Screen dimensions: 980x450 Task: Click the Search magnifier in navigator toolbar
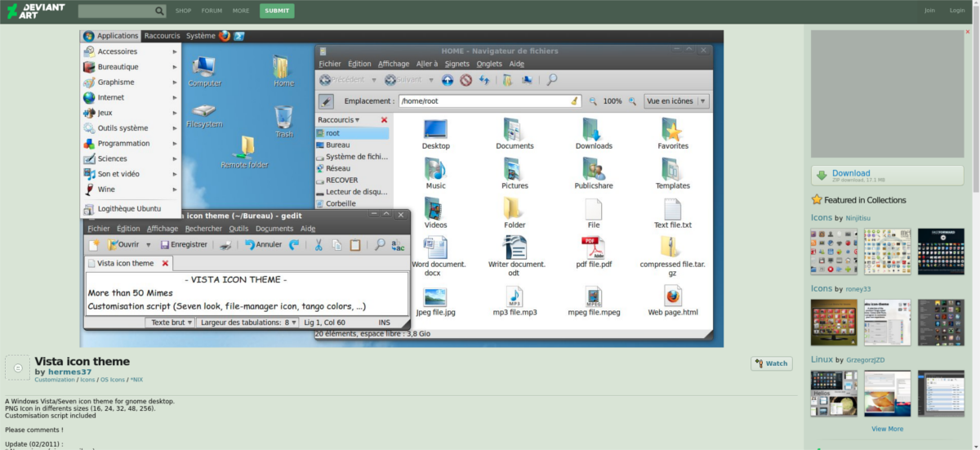click(x=552, y=80)
